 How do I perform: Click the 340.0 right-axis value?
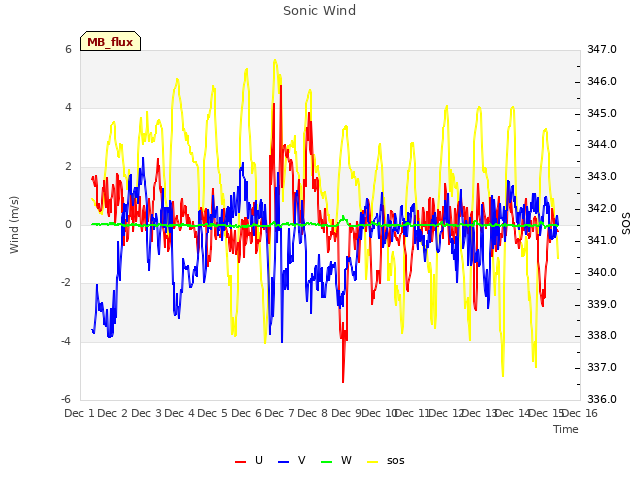(602, 272)
